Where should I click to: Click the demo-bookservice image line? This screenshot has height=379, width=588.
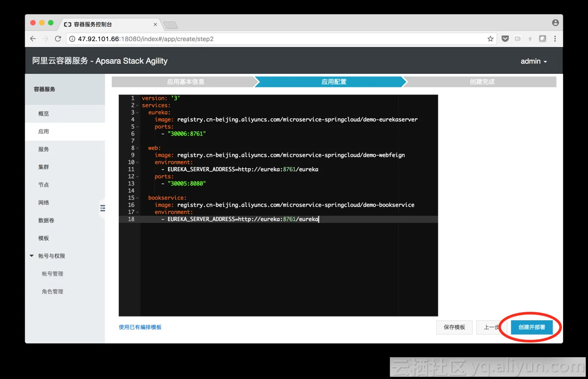click(284, 205)
